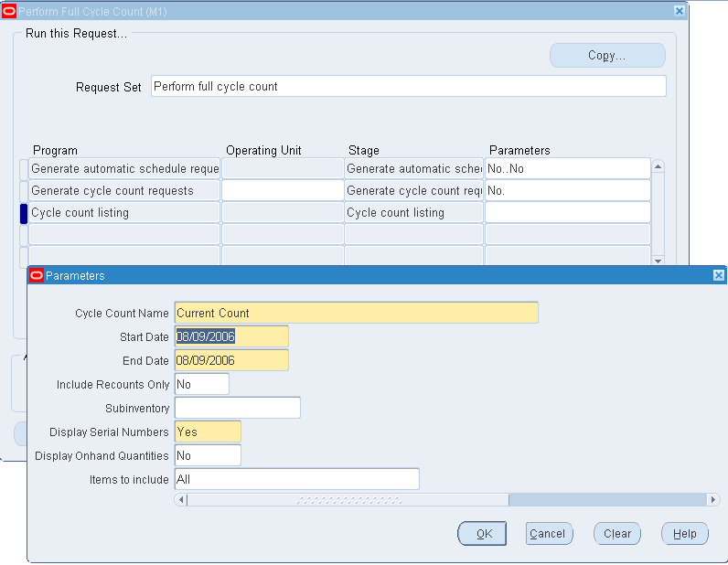Select Generate automatic schedule requests program row

tap(124, 168)
